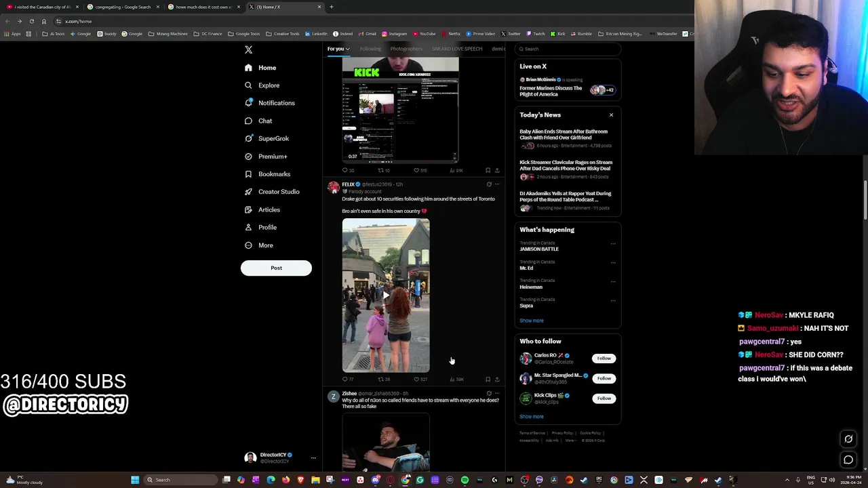Viewport: 868px width, 488px height.
Task: Follow Mr. Star Spangled M...
Action: pyautogui.click(x=604, y=378)
